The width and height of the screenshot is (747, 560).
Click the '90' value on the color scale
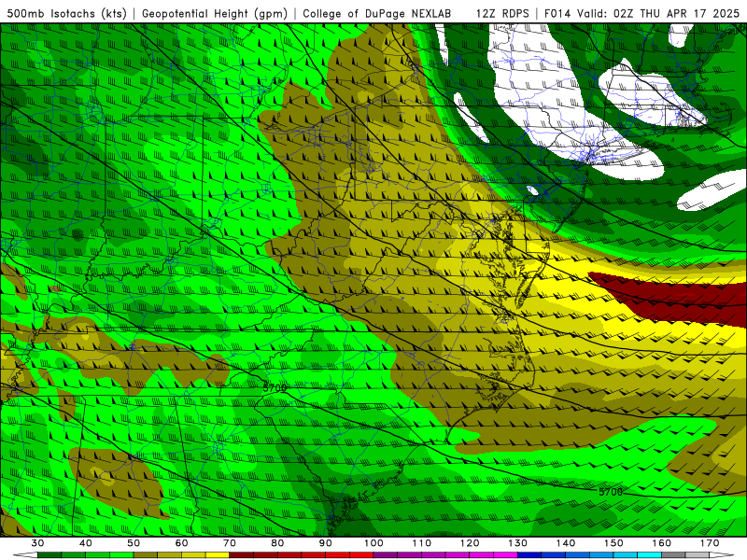325,543
